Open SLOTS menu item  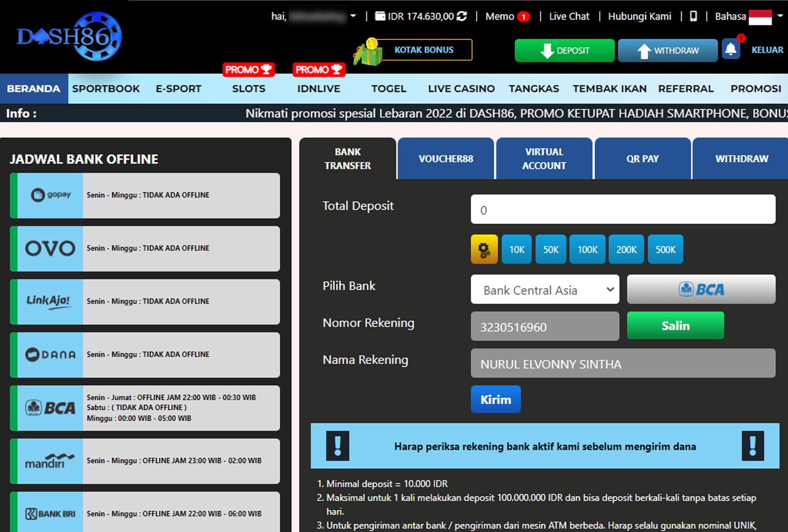point(249,89)
